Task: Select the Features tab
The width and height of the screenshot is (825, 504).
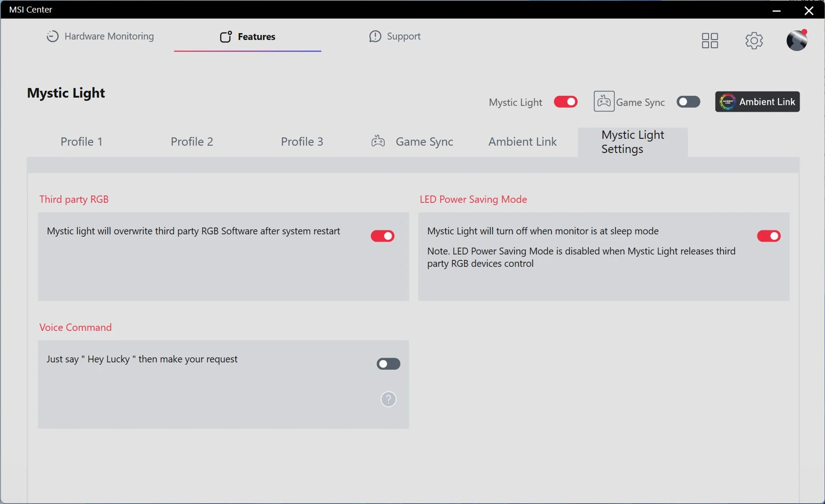Action: 247,37
